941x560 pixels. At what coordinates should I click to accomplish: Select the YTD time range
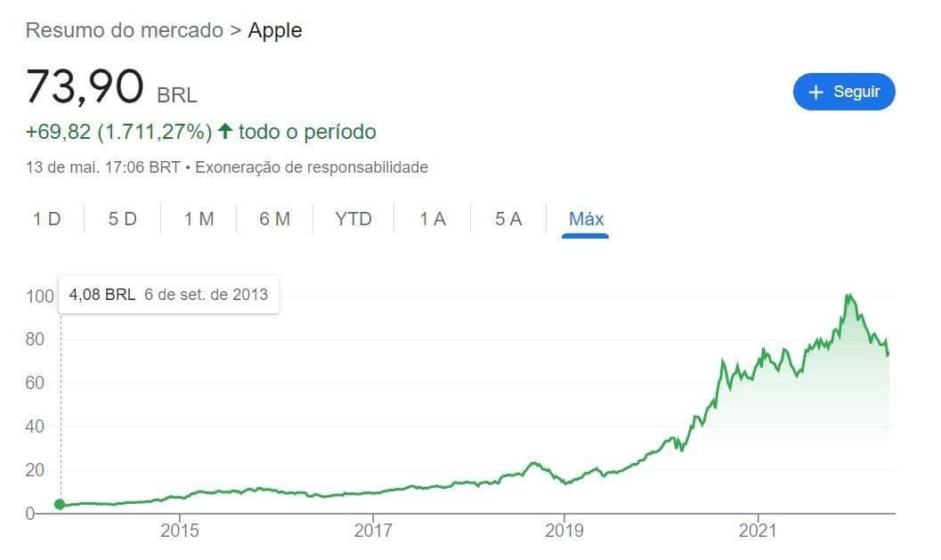click(353, 218)
